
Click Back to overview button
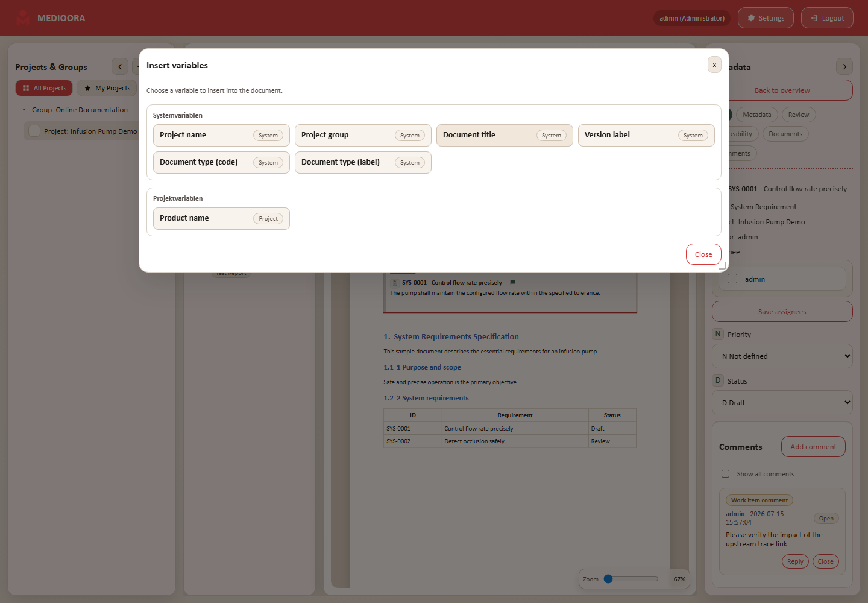click(782, 90)
